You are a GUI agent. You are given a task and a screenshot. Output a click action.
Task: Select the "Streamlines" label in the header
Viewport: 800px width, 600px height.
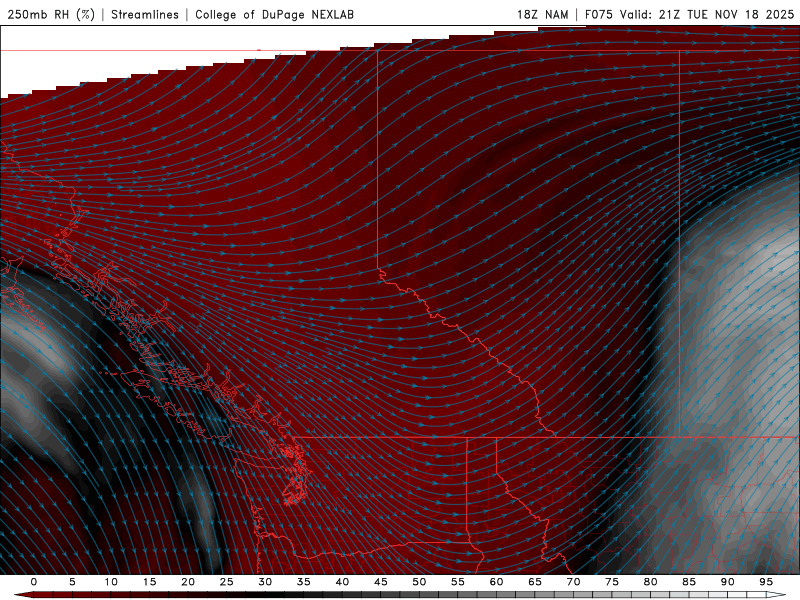(x=145, y=14)
